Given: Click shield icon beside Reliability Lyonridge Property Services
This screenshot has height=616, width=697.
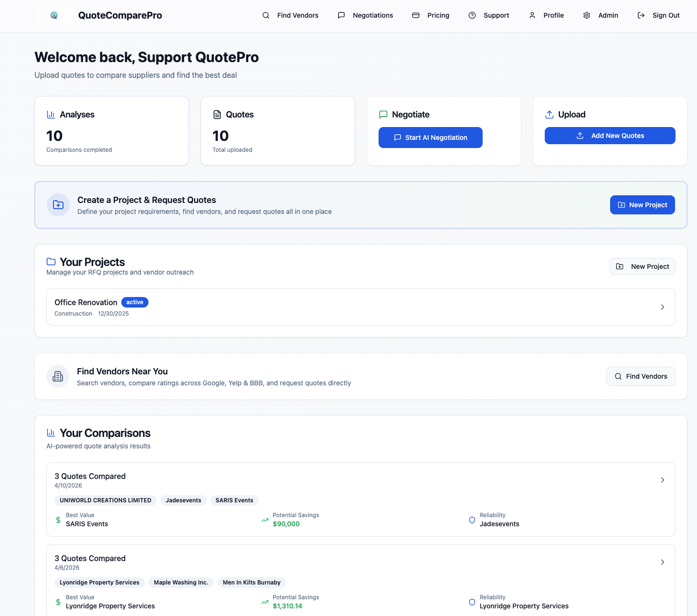Looking at the screenshot, I should coord(472,602).
